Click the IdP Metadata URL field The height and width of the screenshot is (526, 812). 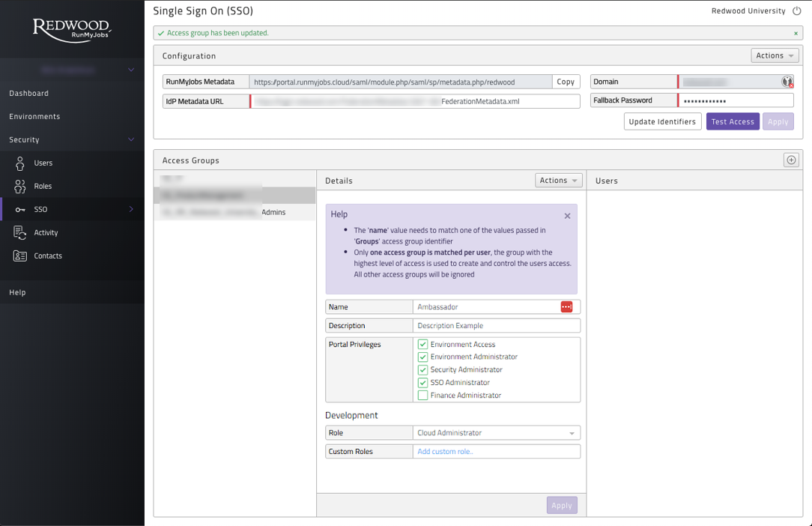pos(415,102)
